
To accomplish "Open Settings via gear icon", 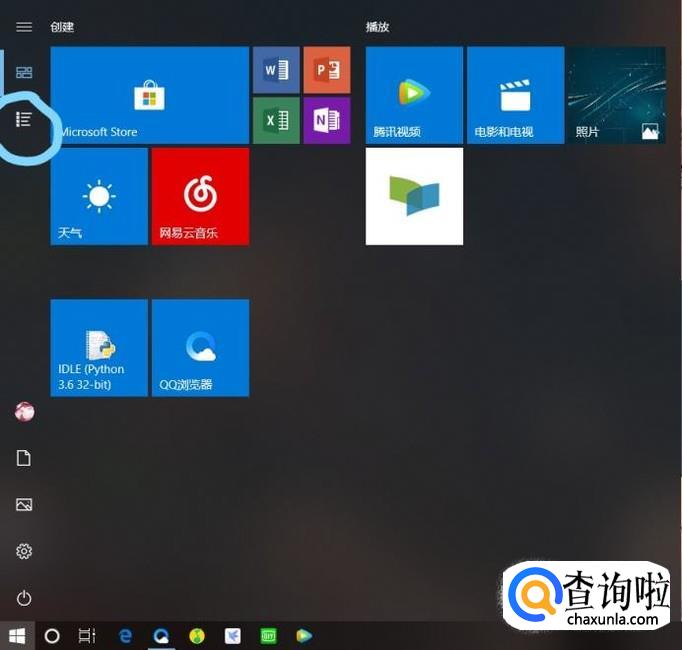I will pos(24,551).
